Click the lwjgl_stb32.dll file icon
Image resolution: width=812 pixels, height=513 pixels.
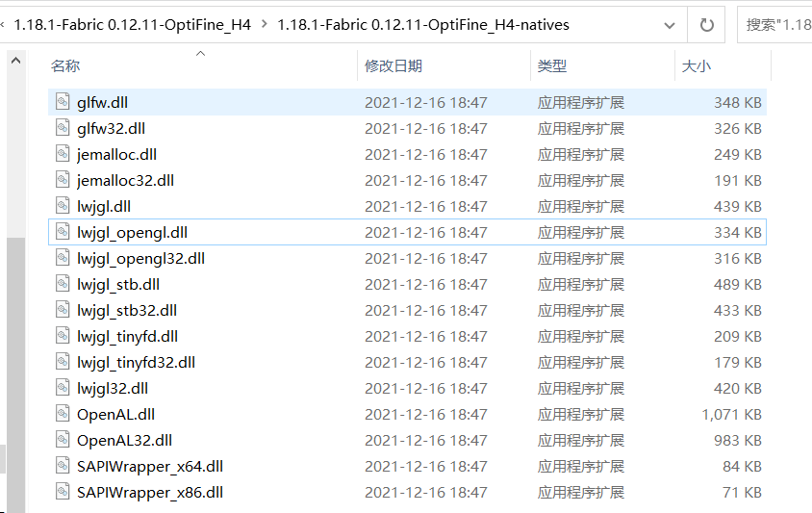(x=63, y=309)
